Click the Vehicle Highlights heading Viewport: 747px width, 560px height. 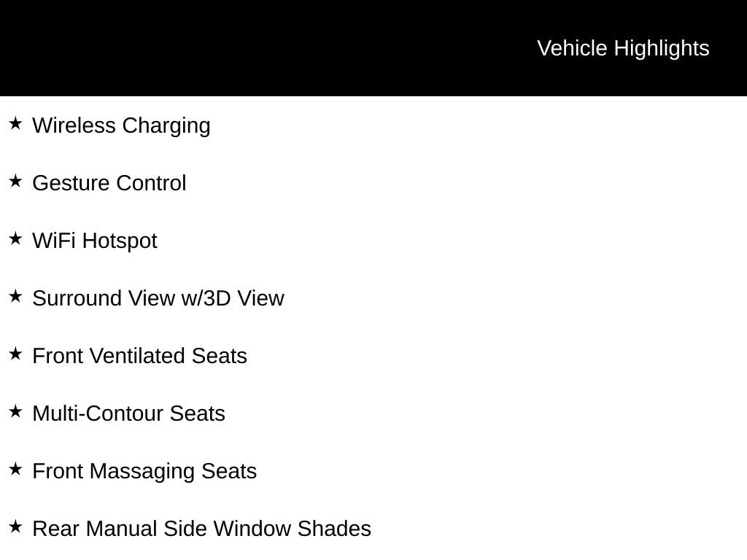pos(623,48)
